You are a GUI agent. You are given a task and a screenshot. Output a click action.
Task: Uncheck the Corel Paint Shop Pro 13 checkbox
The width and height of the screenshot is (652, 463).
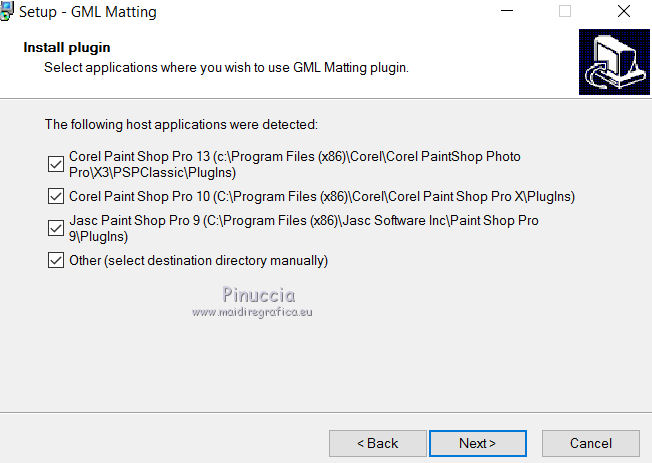pos(55,164)
